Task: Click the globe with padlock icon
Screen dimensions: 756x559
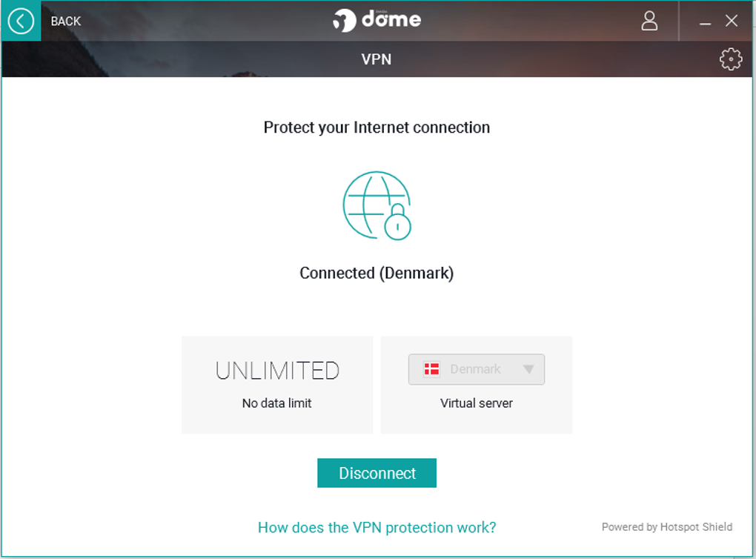Action: 377,205
